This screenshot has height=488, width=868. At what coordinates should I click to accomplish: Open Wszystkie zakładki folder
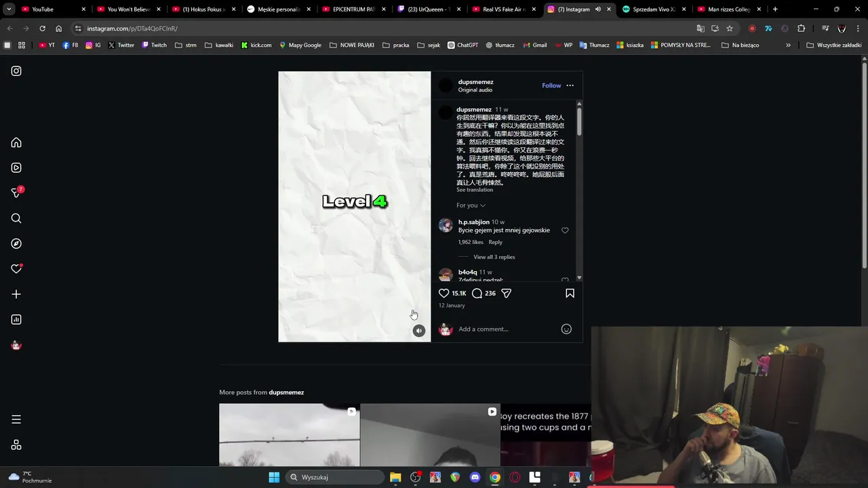[834, 45]
